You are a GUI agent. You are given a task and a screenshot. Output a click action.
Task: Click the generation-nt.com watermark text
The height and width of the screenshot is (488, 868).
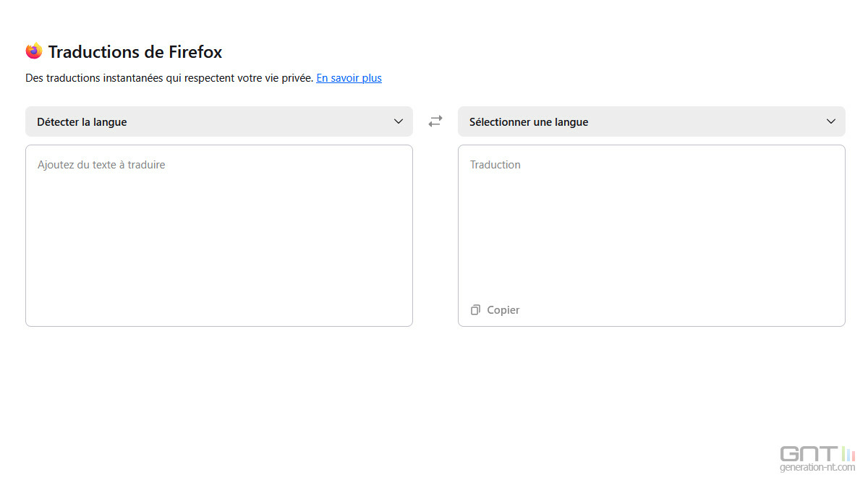(817, 467)
